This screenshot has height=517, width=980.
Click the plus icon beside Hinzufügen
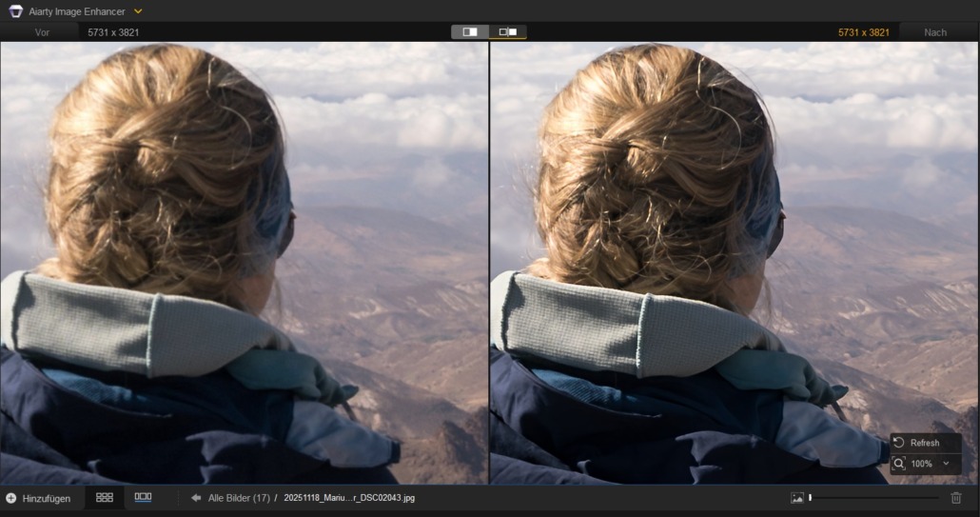click(11, 498)
